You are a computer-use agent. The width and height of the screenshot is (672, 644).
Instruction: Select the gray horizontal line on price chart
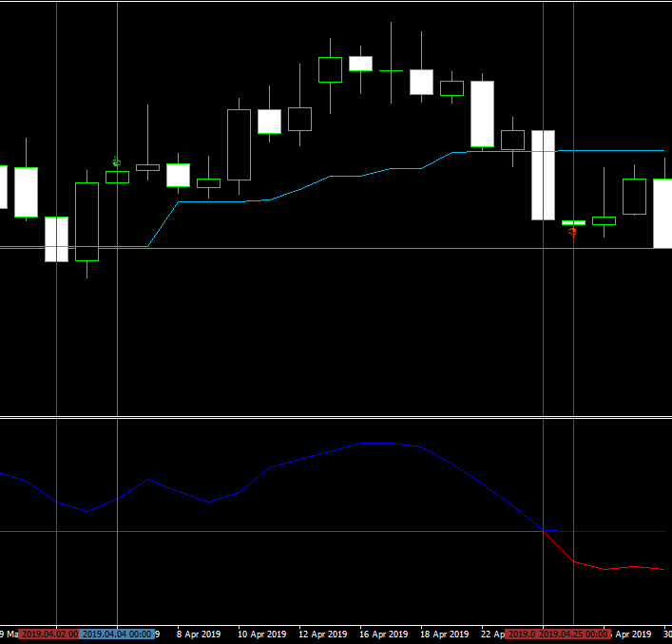pos(336,248)
